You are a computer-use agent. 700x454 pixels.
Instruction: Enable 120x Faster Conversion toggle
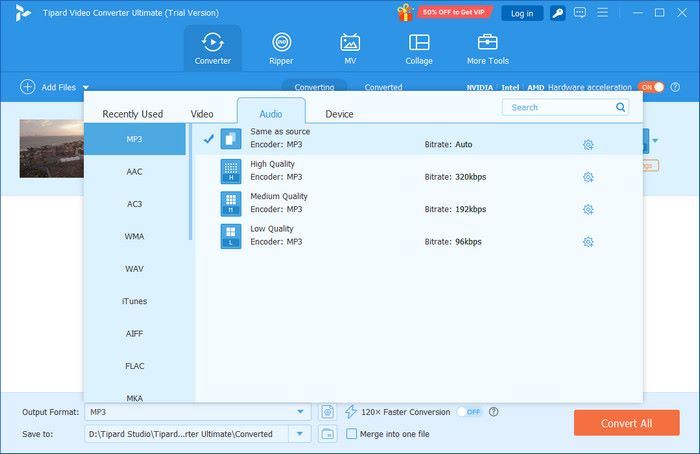pyautogui.click(x=470, y=412)
